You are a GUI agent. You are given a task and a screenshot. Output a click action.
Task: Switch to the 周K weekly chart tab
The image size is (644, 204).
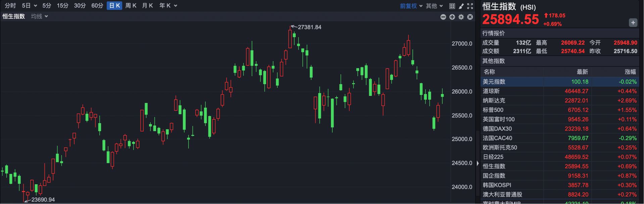131,6
